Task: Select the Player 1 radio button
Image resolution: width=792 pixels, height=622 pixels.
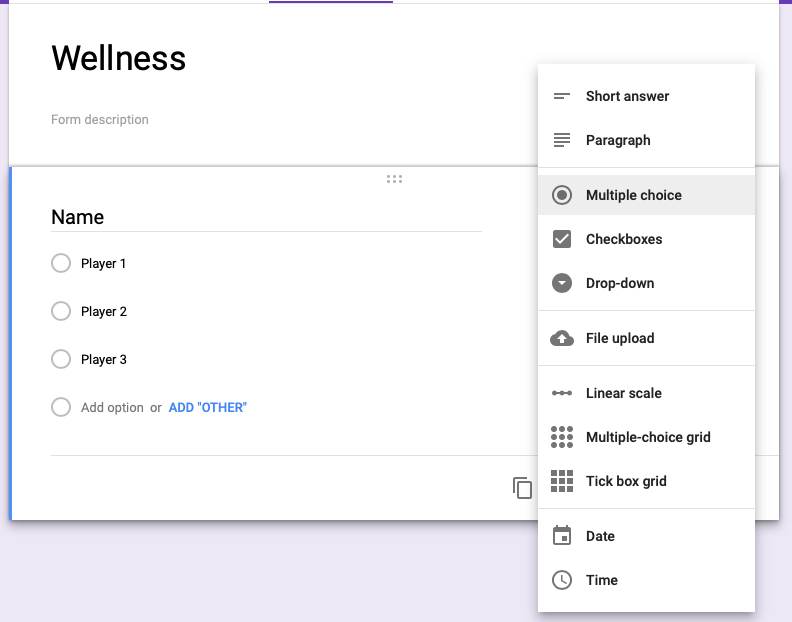Action: [x=61, y=263]
